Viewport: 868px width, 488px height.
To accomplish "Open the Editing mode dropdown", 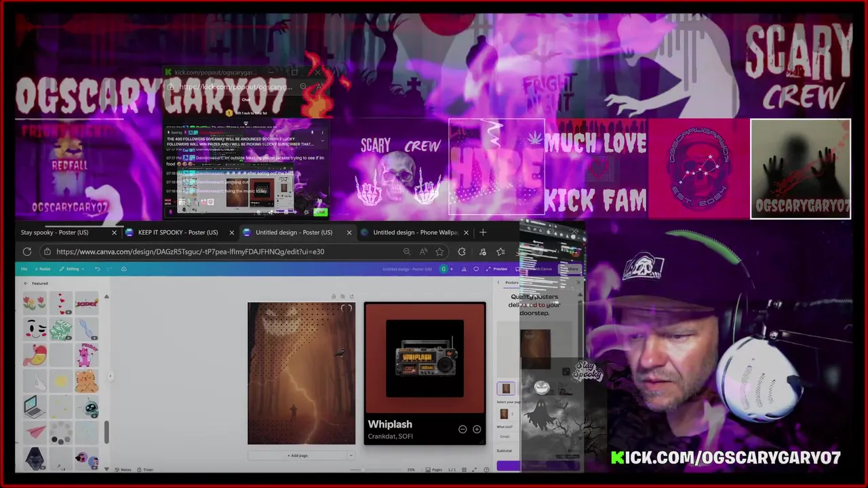I will coord(71,269).
